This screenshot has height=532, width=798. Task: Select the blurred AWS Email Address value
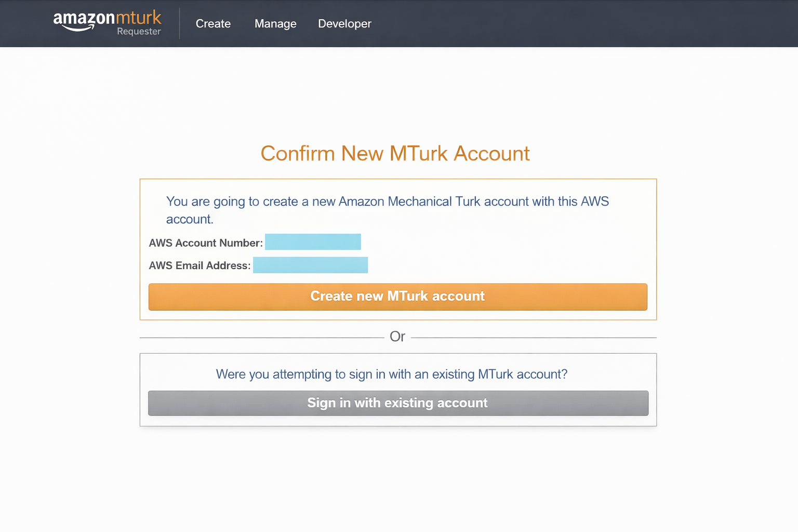click(x=310, y=265)
